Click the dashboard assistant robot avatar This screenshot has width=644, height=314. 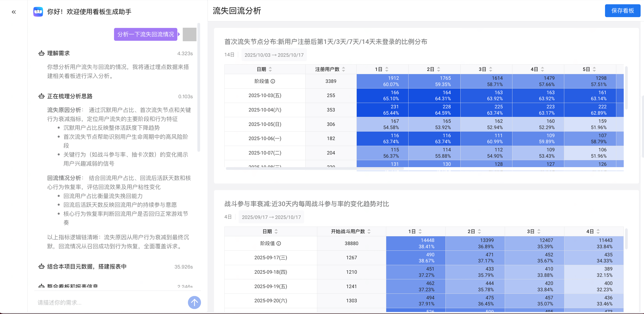pos(38,11)
